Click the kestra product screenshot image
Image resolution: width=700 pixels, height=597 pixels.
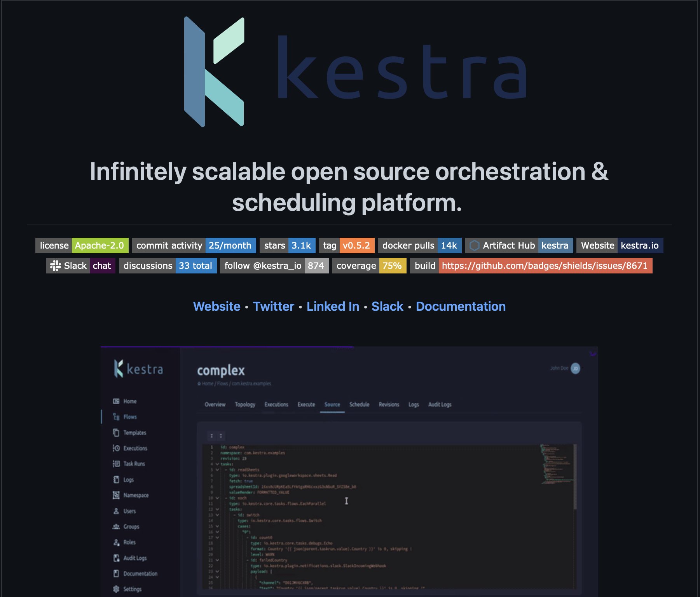click(349, 471)
